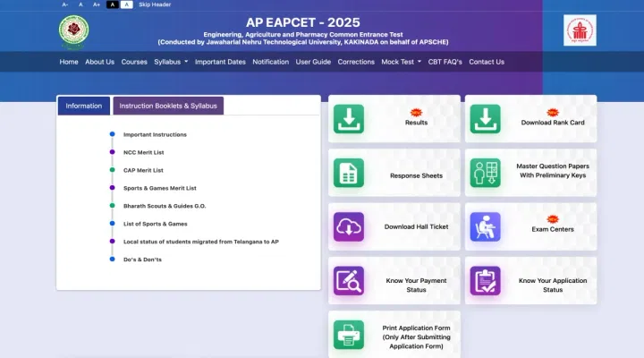Click the Know Your Payment Status icon

[x=348, y=281]
